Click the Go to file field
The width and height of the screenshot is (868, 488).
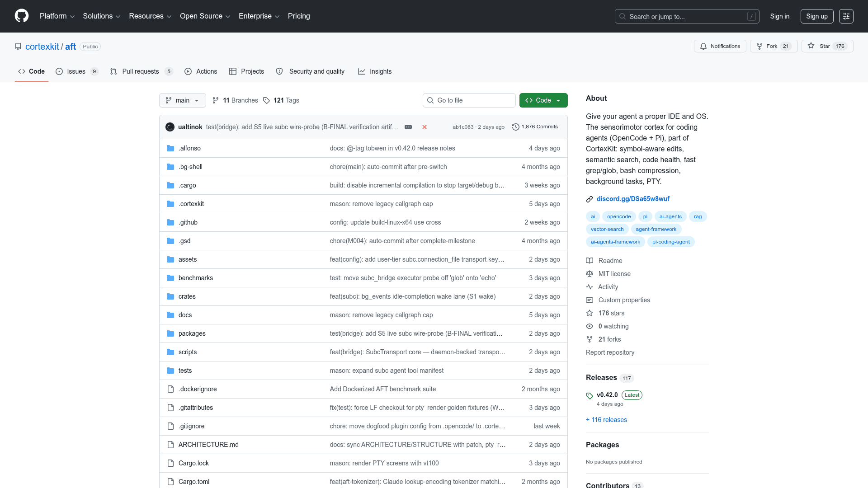click(x=469, y=100)
